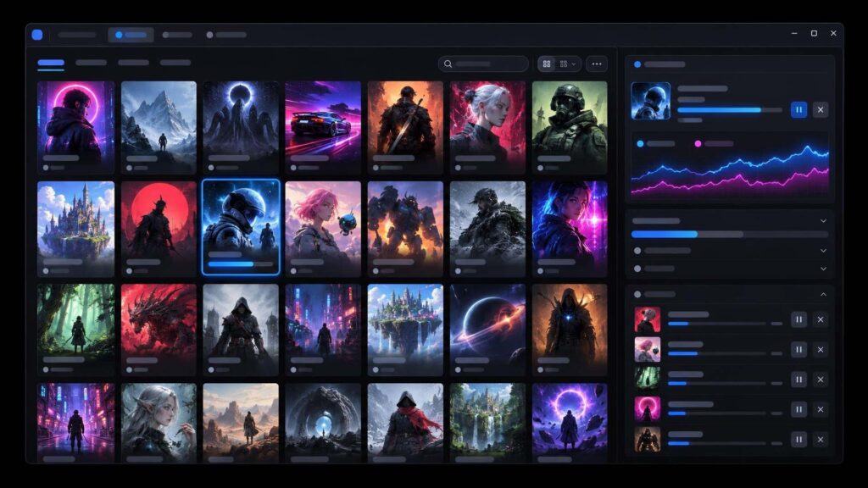Open the small grid view dropdown
Screen dimensions: 868x488
point(568,64)
